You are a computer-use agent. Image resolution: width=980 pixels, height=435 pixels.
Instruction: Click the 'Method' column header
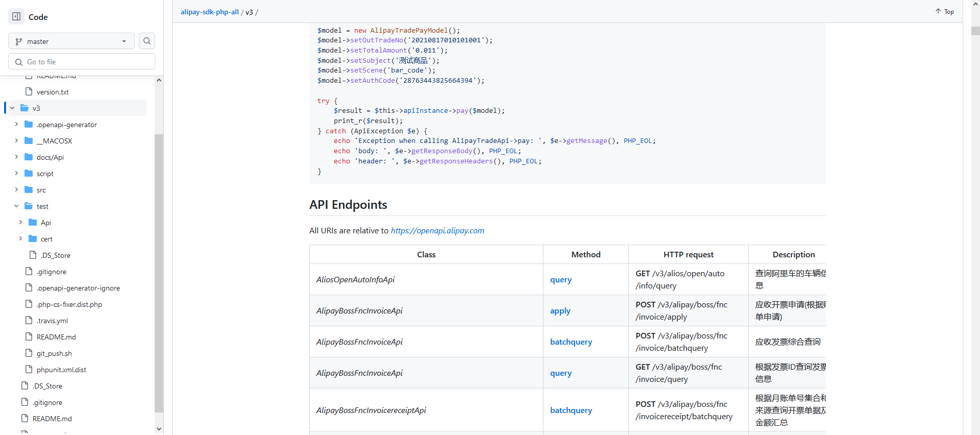pyautogui.click(x=585, y=254)
